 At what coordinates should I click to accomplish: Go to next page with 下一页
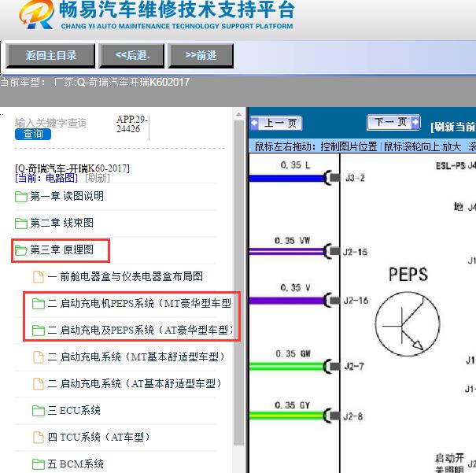click(393, 122)
